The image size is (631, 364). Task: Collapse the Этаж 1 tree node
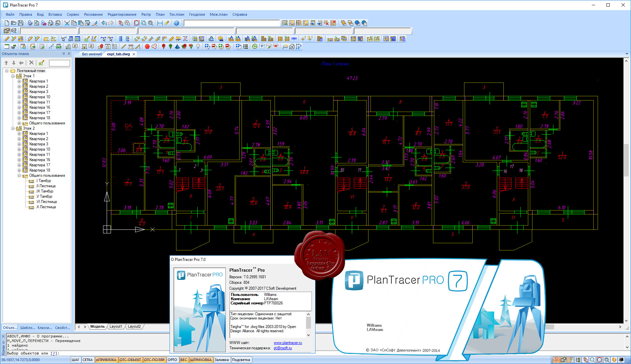click(x=13, y=76)
